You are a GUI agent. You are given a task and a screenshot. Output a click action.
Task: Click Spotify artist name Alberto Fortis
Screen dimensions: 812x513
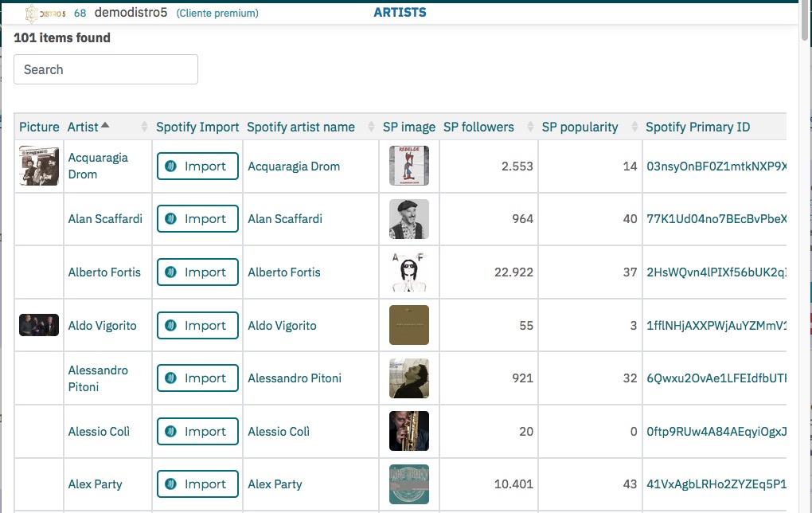[283, 272]
